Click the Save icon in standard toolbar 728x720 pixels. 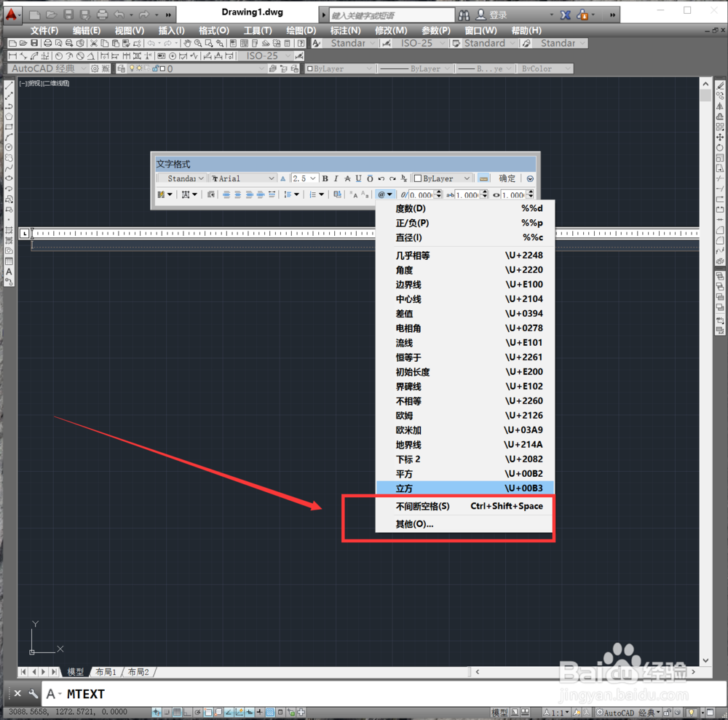tap(34, 43)
